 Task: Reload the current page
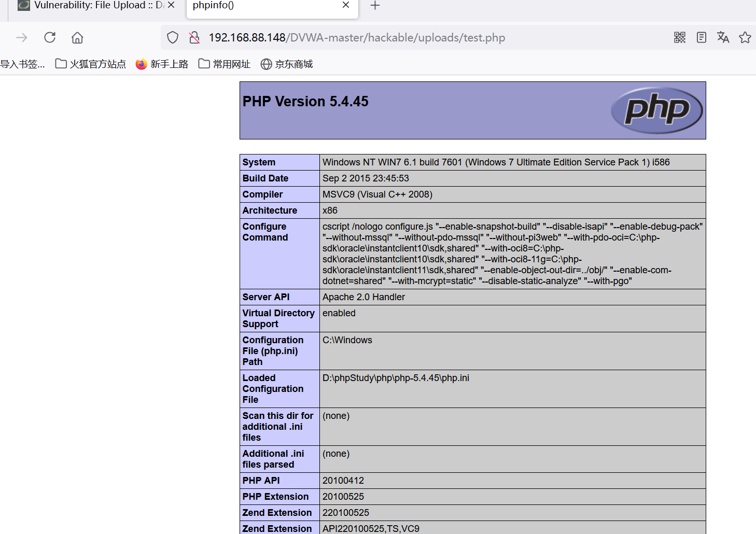[x=50, y=37]
